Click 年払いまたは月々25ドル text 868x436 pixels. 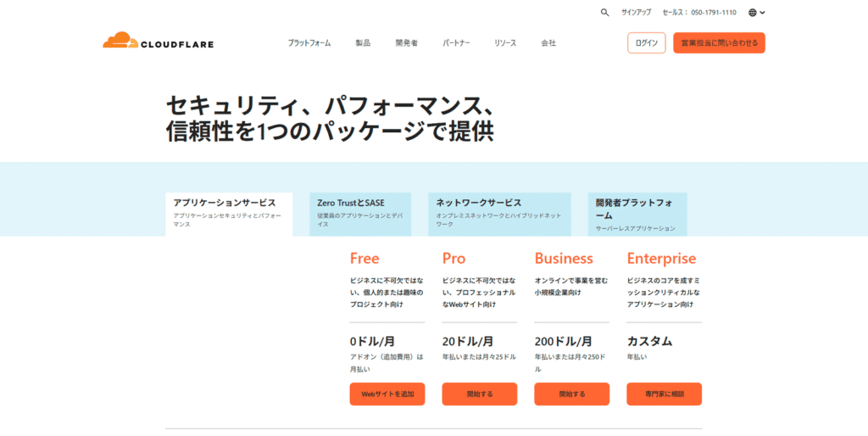coord(479,357)
